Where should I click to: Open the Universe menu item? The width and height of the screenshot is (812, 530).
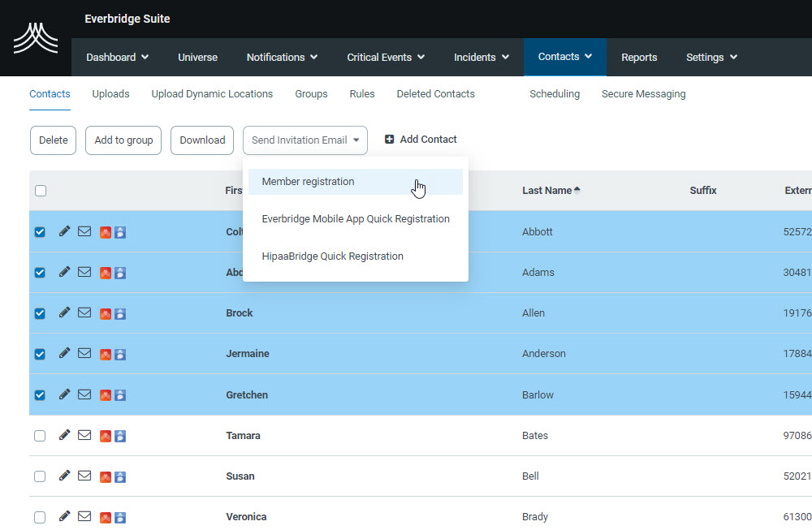(198, 57)
